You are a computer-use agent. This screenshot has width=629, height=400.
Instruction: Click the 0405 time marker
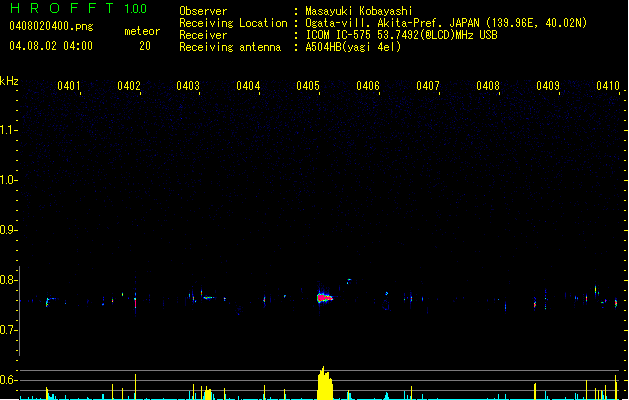point(308,85)
